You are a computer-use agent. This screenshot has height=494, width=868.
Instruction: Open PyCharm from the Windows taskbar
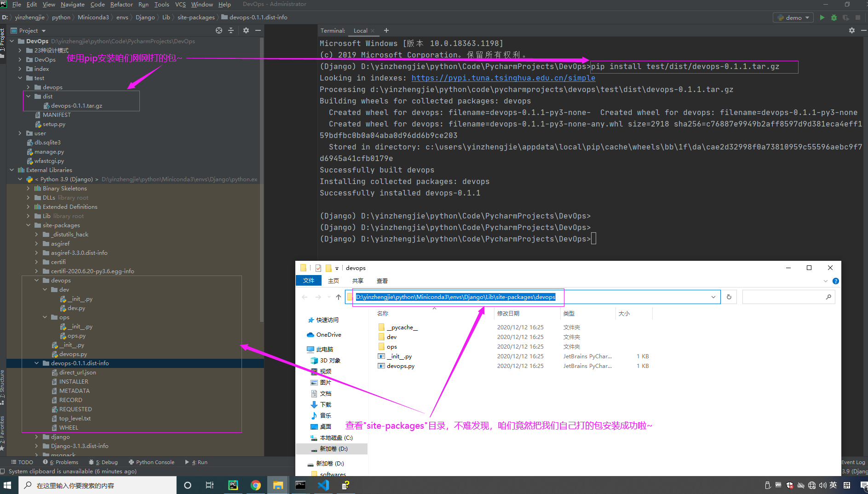click(x=233, y=485)
